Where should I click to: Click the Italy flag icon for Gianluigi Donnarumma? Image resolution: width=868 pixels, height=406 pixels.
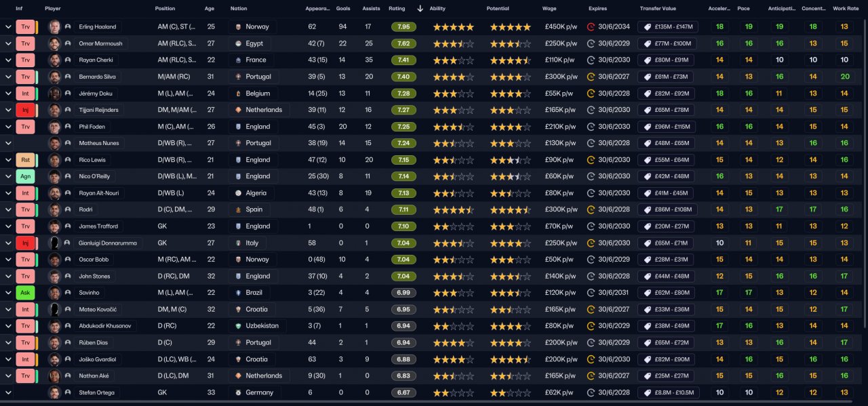(x=238, y=243)
